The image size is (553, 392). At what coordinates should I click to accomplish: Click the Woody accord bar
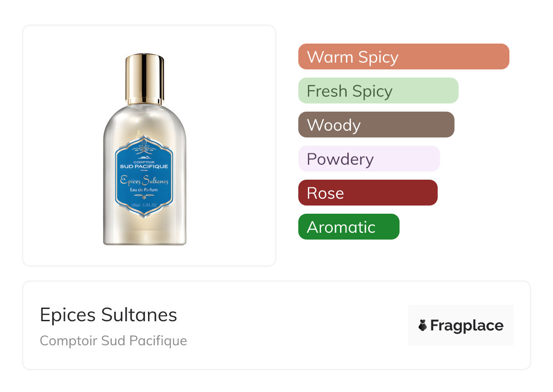pyautogui.click(x=376, y=125)
